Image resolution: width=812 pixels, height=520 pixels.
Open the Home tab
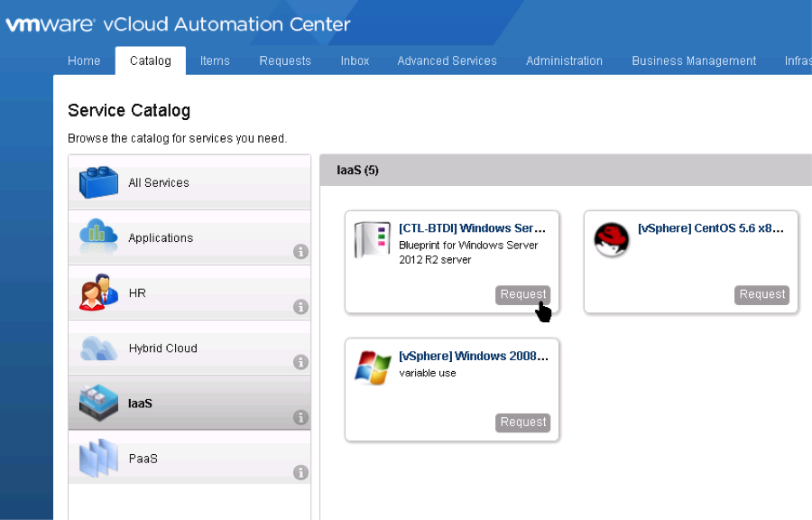(84, 60)
